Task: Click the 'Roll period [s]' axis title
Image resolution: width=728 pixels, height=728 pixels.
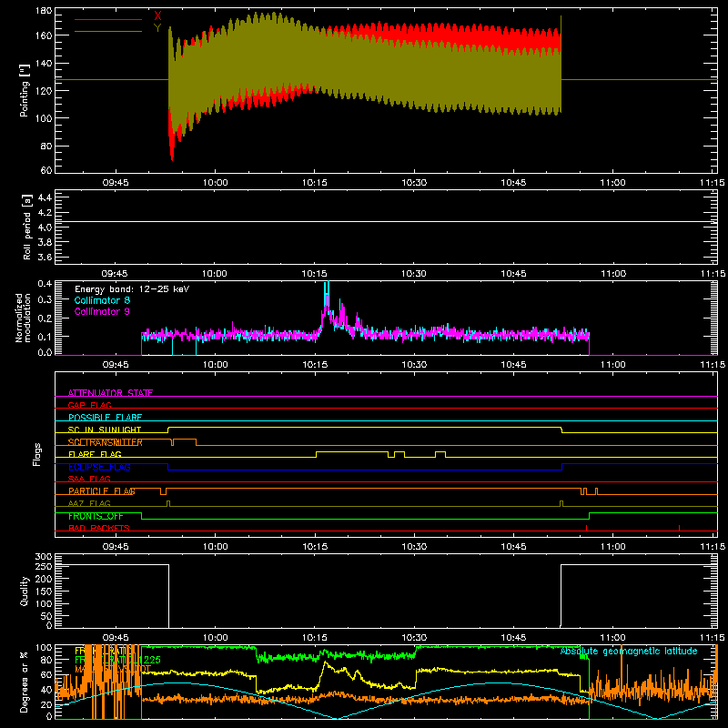Action: point(26,227)
